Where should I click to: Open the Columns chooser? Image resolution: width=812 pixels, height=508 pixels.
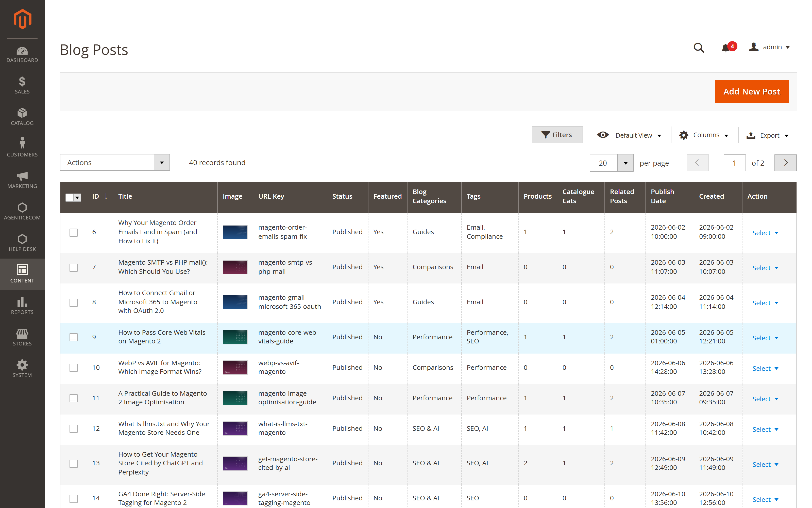(704, 135)
